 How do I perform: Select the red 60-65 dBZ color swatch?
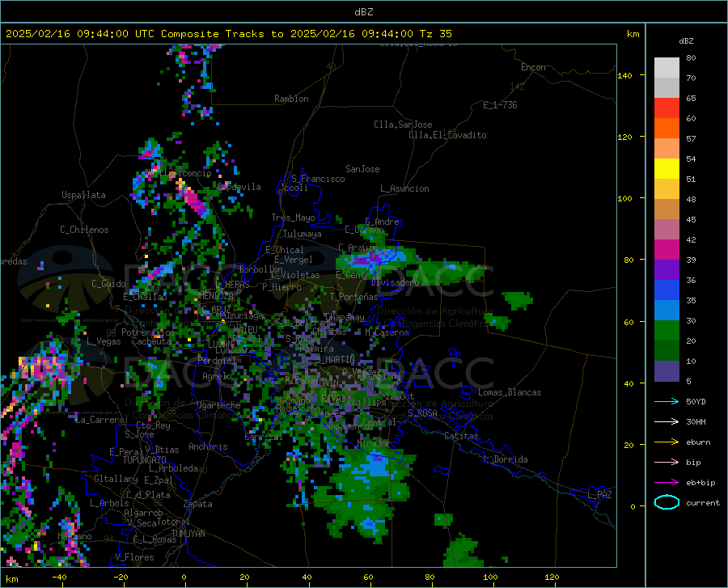667,108
